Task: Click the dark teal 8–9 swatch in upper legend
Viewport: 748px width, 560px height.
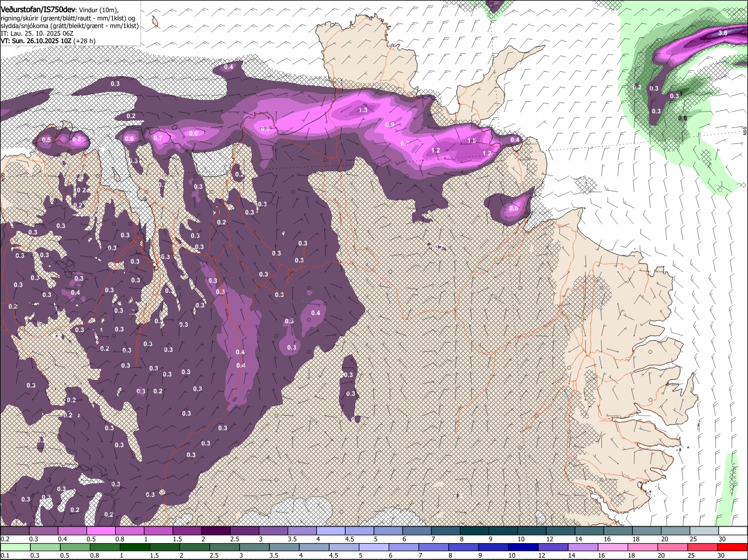Action: point(475,531)
